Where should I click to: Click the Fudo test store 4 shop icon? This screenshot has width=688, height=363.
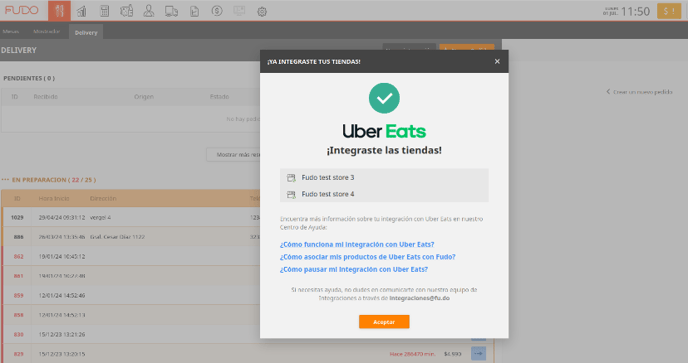(291, 194)
